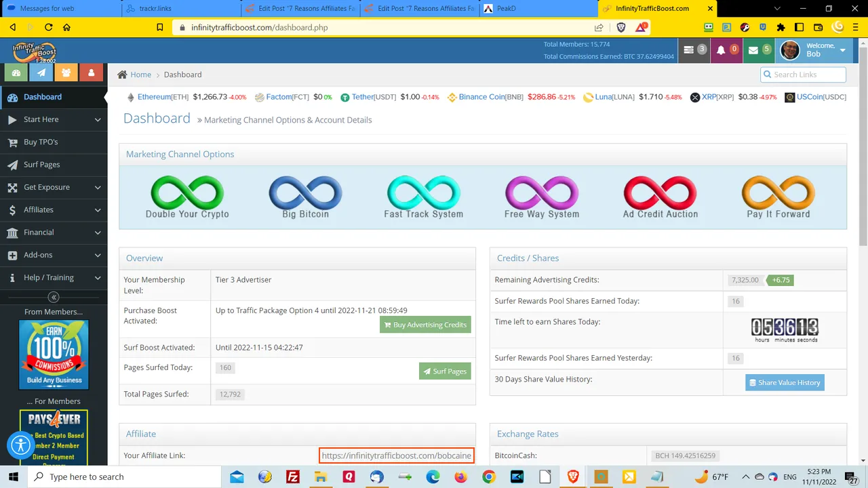Expand the Affiliates sidebar menu
The image size is (868, 488).
(54, 209)
